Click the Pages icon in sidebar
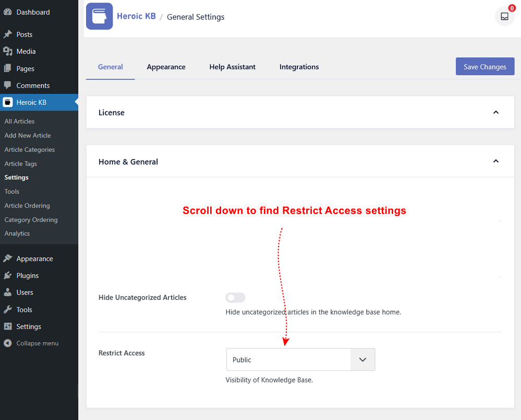Screen dimensions: 521x420 (8, 68)
